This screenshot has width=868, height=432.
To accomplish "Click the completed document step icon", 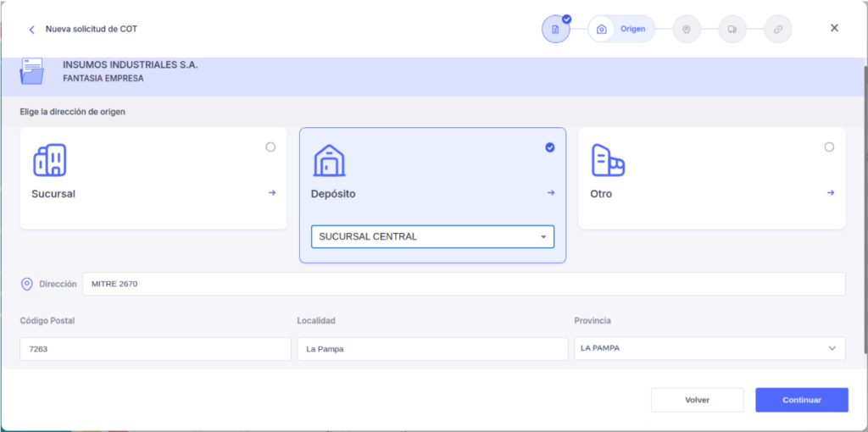I will [x=556, y=30].
